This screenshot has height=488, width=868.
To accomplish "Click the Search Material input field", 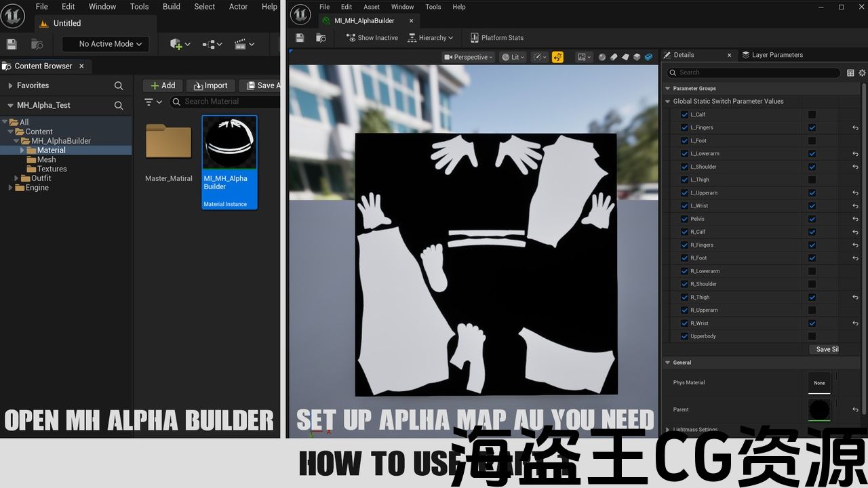I will point(225,102).
